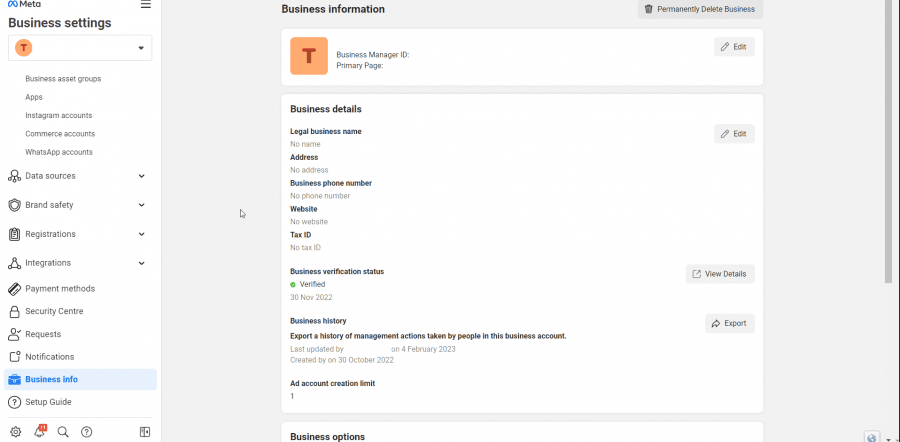Open the bell alerts with red badge

point(40,432)
